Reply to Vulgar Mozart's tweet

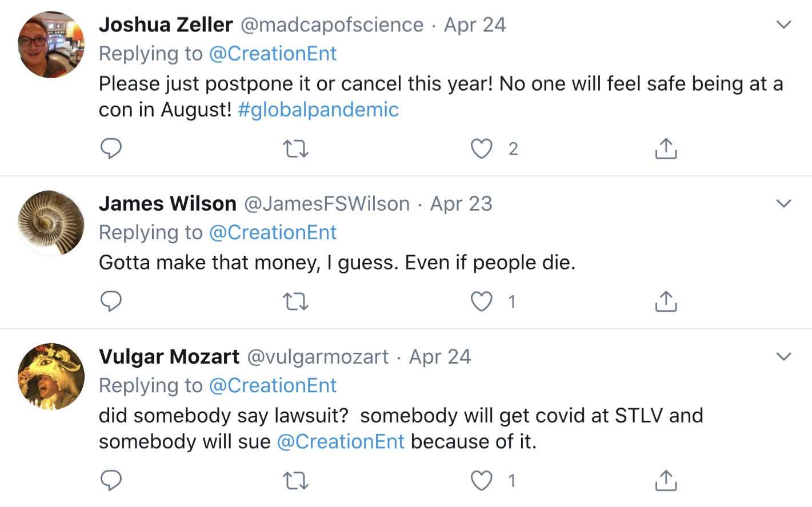pos(111,481)
